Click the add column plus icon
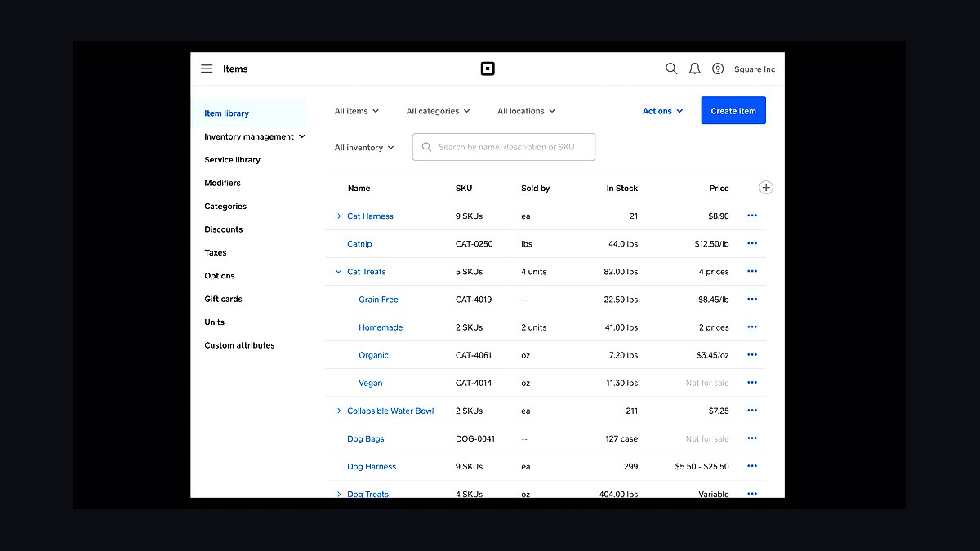The image size is (980, 551). 766,188
